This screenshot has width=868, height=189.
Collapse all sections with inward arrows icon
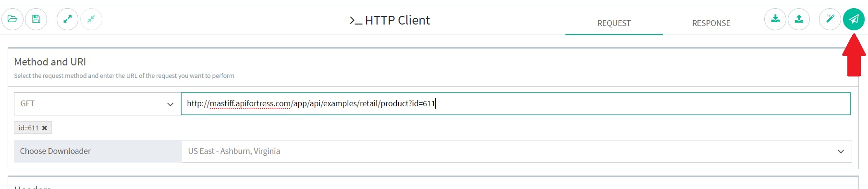[91, 19]
